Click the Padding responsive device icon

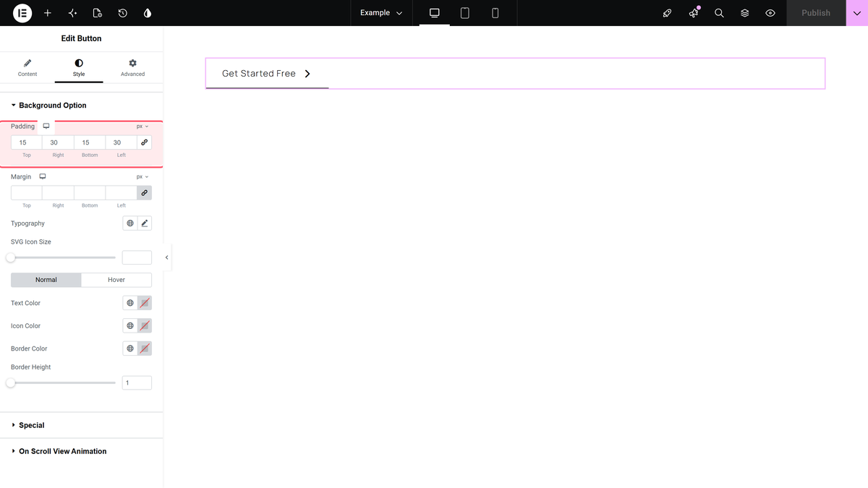click(x=46, y=126)
